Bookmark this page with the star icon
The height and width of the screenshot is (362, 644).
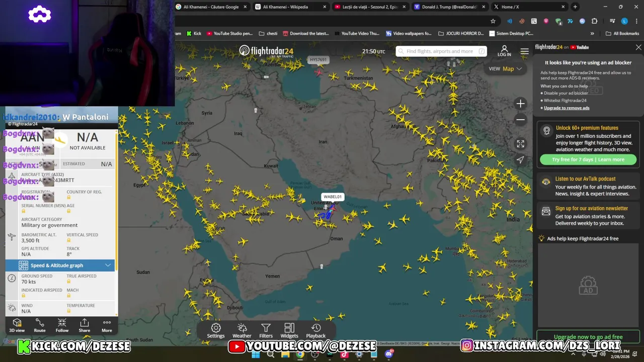tap(493, 21)
